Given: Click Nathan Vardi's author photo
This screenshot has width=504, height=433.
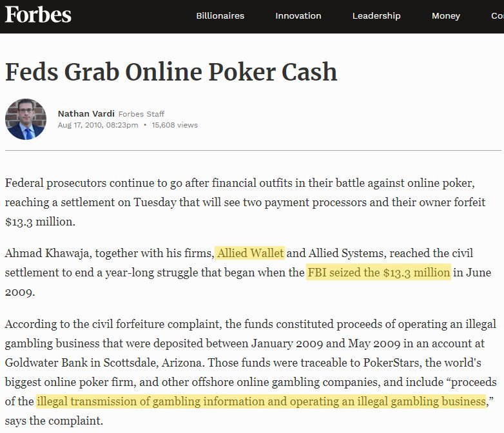Looking at the screenshot, I should (x=26, y=119).
